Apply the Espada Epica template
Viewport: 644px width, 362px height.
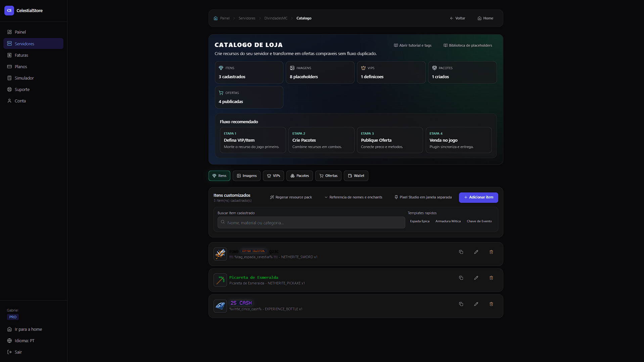(419, 221)
